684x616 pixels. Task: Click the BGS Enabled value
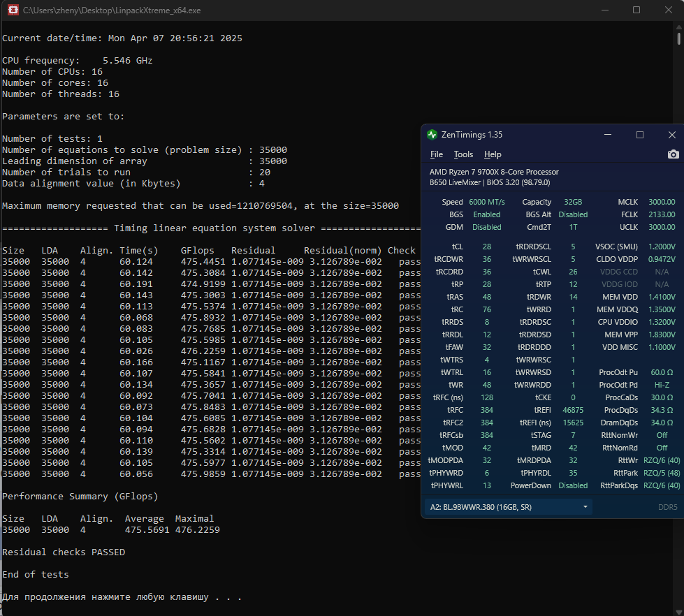(487, 214)
